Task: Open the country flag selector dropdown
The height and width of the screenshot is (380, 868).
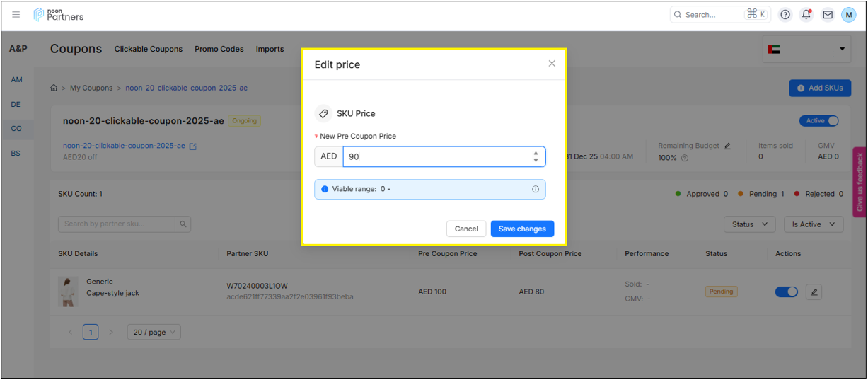Action: 806,49
